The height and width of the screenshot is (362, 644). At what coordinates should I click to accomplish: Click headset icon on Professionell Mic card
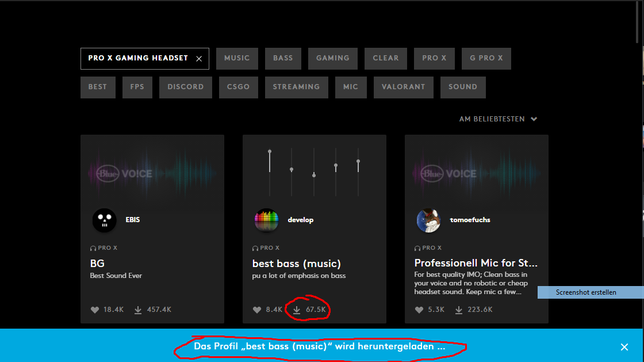coord(417,248)
